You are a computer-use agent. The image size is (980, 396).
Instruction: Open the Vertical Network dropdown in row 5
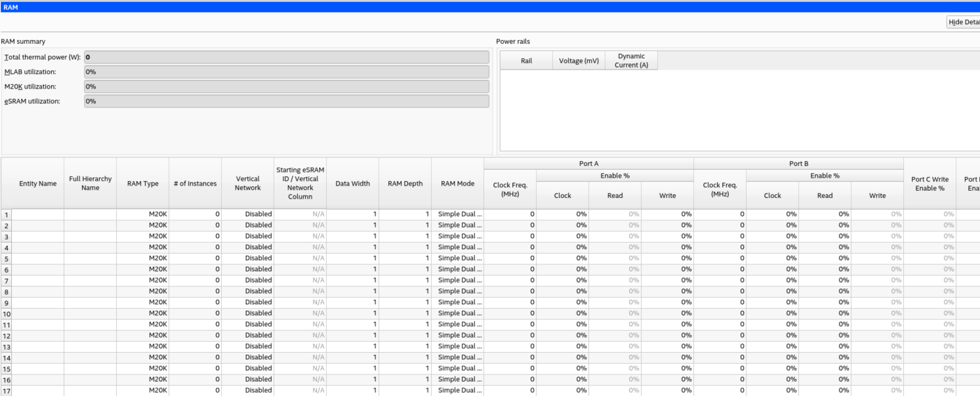[248, 258]
